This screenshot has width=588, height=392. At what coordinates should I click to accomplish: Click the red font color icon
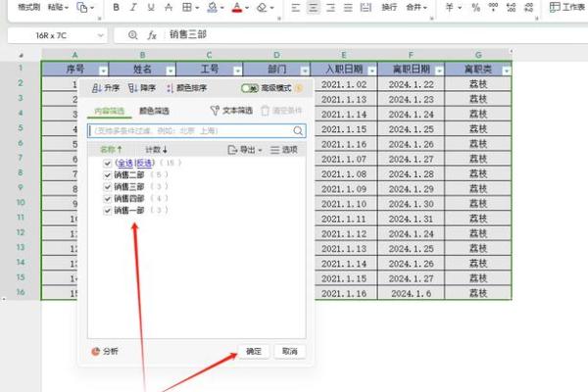[237, 7]
